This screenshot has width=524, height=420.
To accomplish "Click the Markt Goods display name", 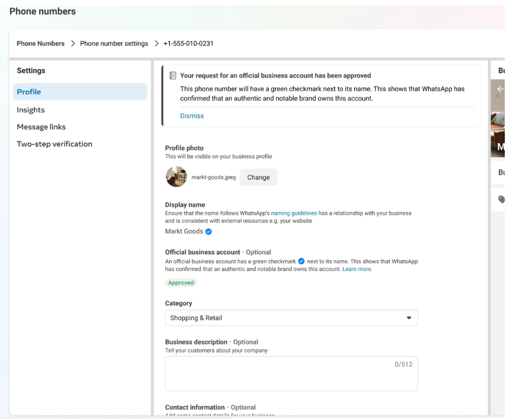I will click(184, 231).
